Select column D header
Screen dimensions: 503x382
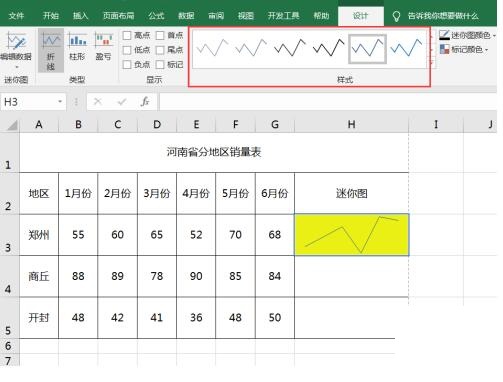coord(157,125)
